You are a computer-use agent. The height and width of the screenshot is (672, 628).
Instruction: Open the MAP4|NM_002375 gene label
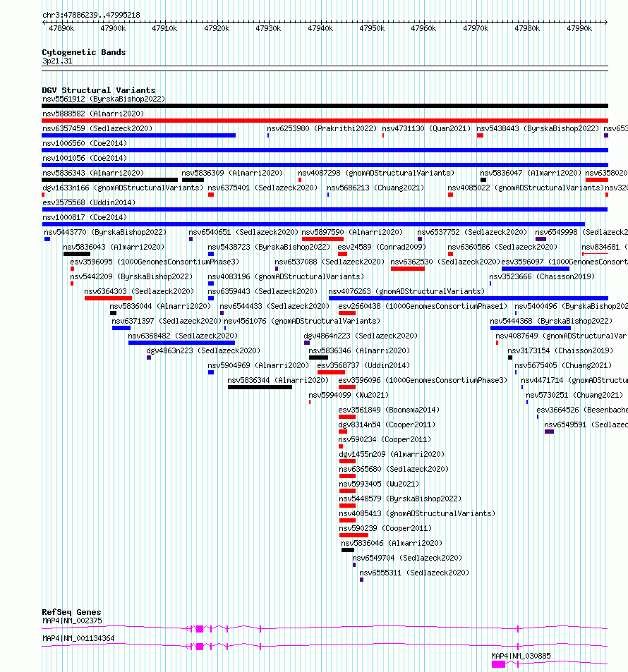pos(72,621)
